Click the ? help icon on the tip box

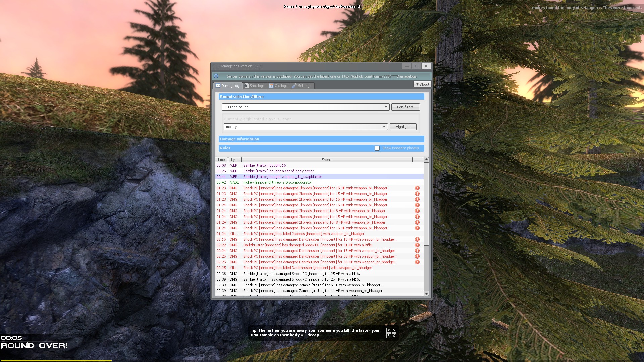point(388,336)
